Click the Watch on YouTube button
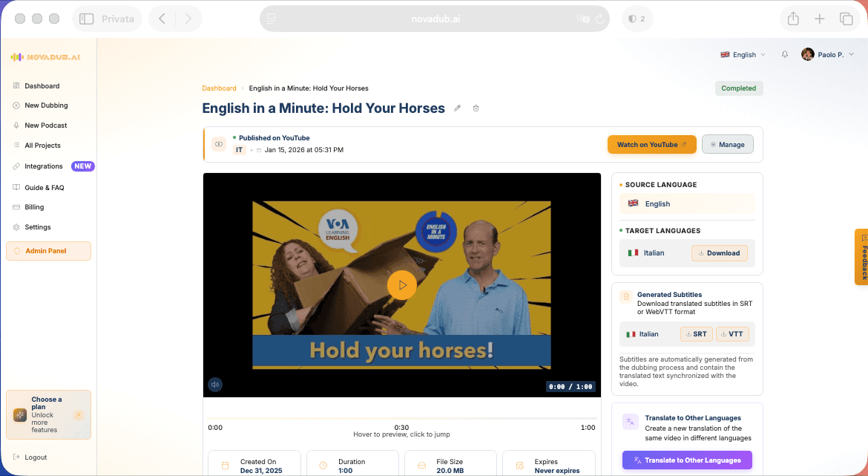 point(651,144)
